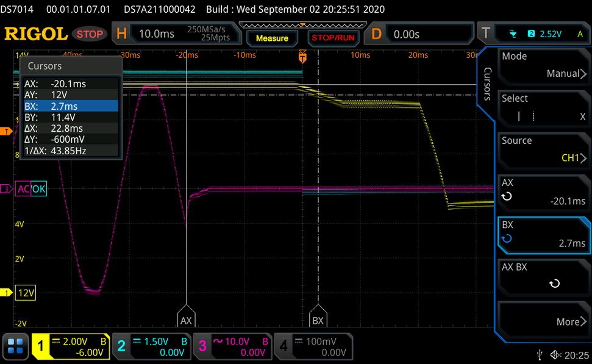
Task: Click the yellow 12V channel label
Action: tap(26, 293)
